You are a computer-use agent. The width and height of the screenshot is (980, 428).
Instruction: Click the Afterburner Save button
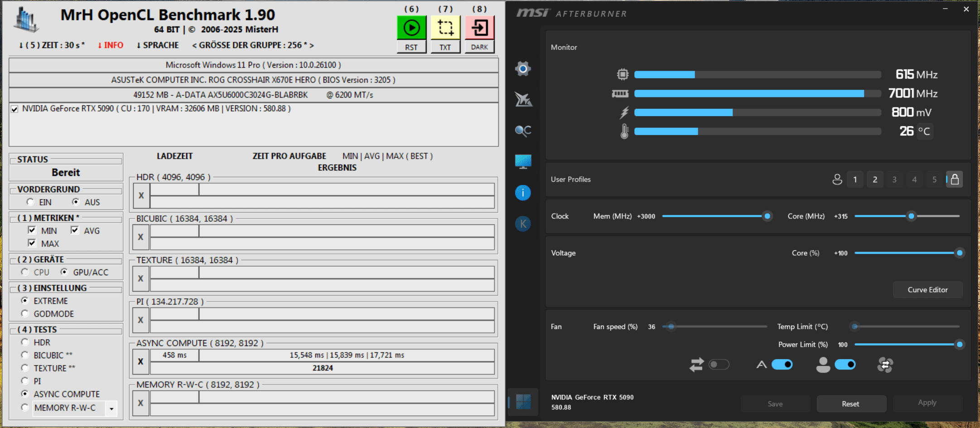pos(775,404)
